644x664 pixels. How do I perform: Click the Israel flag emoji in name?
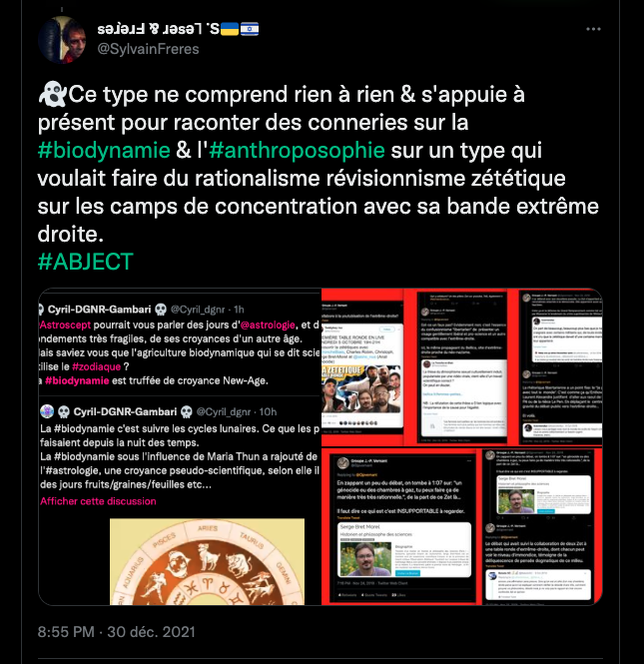(250, 29)
